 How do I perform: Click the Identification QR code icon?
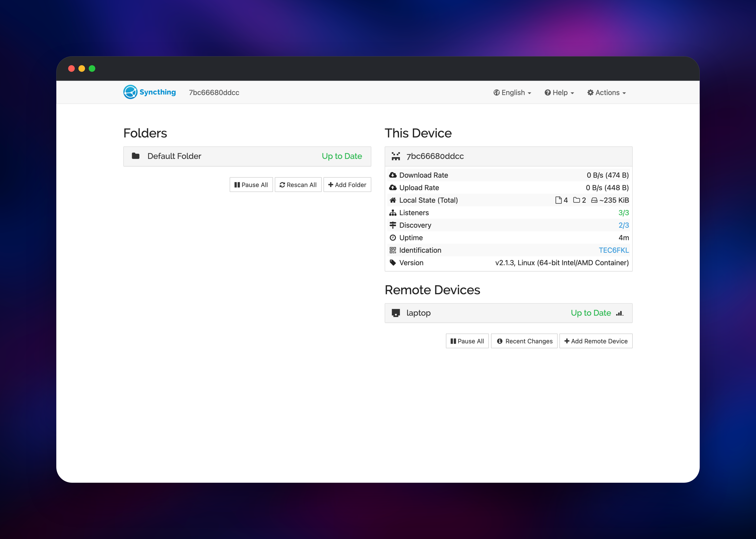click(393, 250)
